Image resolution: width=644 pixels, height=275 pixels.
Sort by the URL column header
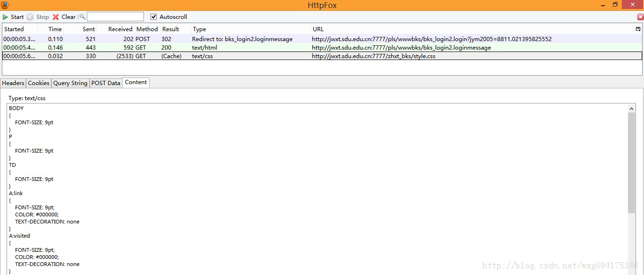coord(473,29)
